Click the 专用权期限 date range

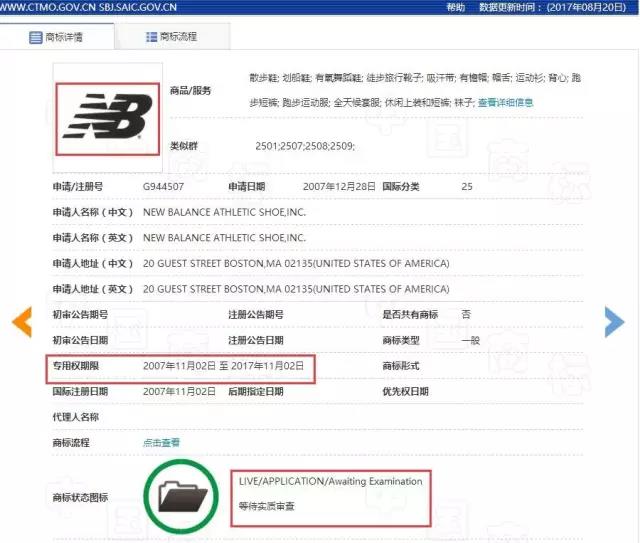223,366
